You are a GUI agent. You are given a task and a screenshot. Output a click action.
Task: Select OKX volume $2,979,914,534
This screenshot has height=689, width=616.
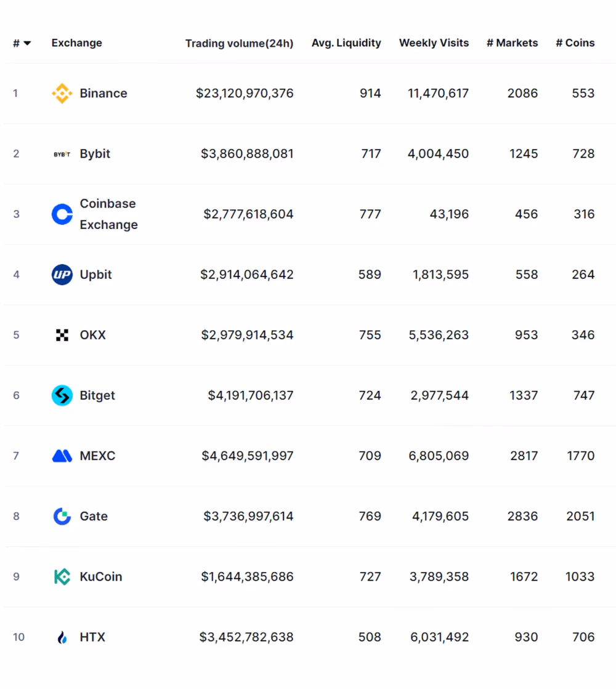click(247, 335)
